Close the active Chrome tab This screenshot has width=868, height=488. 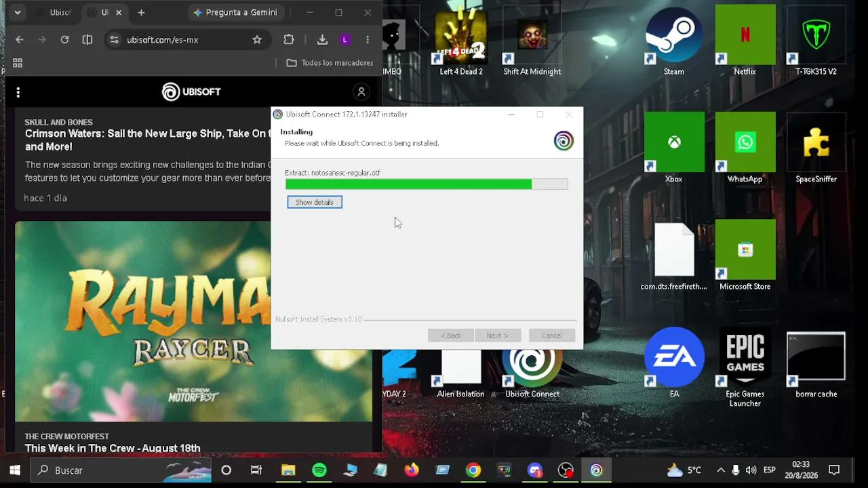119,12
